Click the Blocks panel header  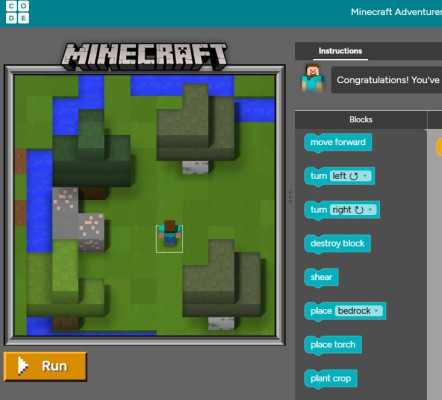(x=361, y=119)
